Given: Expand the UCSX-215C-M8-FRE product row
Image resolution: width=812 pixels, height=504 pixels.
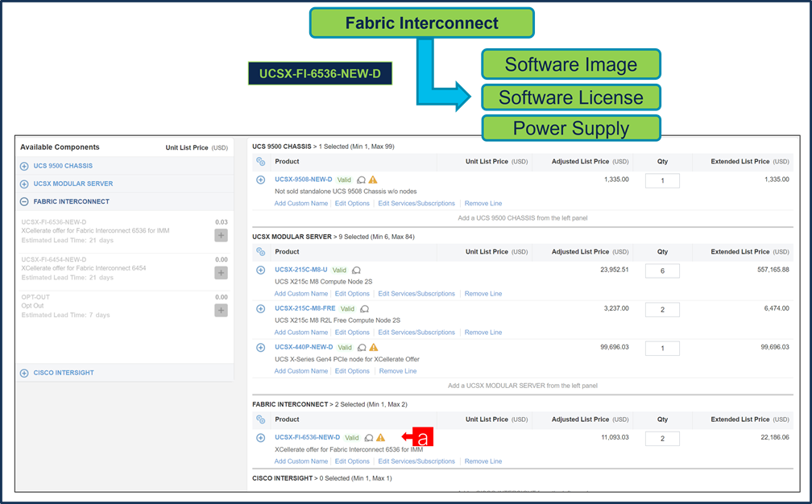Looking at the screenshot, I should (x=261, y=309).
